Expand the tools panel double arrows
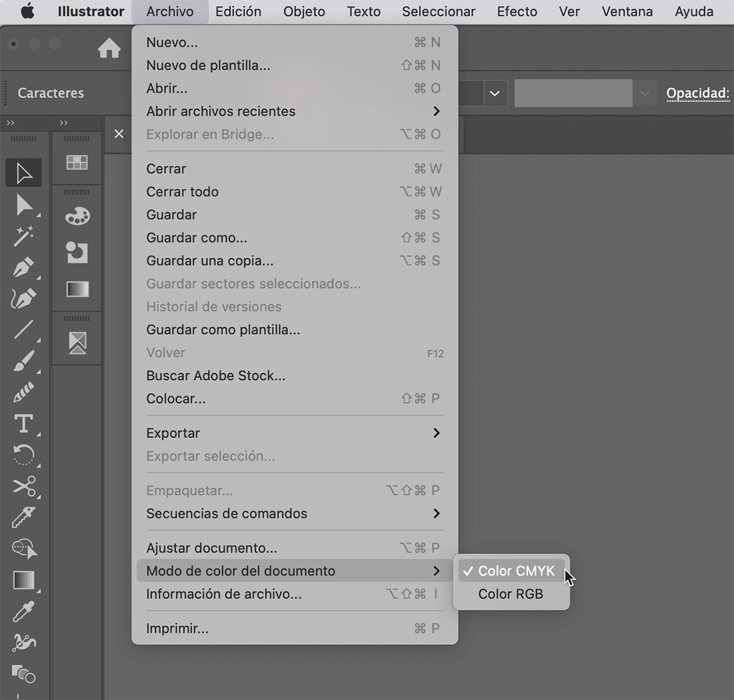The image size is (734, 700). (10, 123)
